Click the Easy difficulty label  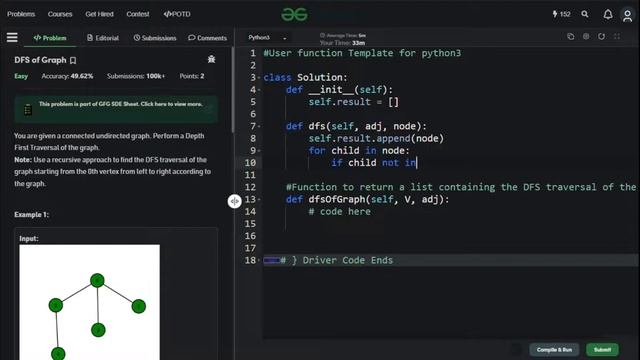[x=21, y=76]
